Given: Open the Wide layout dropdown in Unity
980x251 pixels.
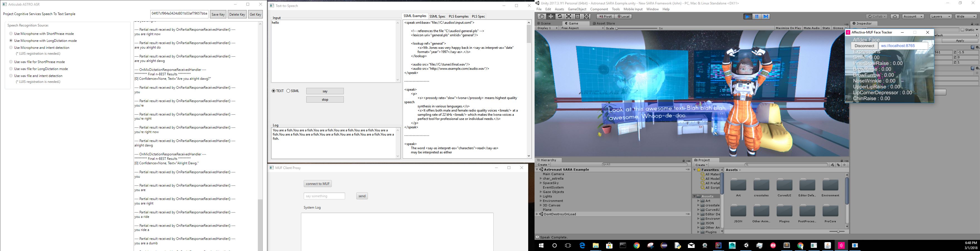Looking at the screenshot, I should tap(966, 16).
